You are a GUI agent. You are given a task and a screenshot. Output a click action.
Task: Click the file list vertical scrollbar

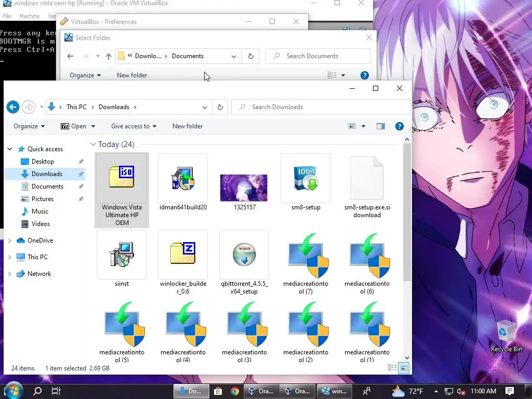(x=407, y=212)
